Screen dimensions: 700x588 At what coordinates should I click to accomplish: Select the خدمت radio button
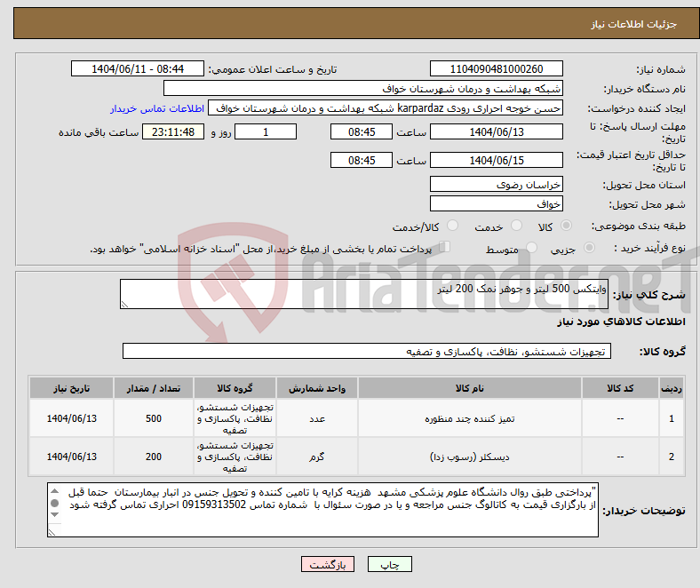click(516, 226)
